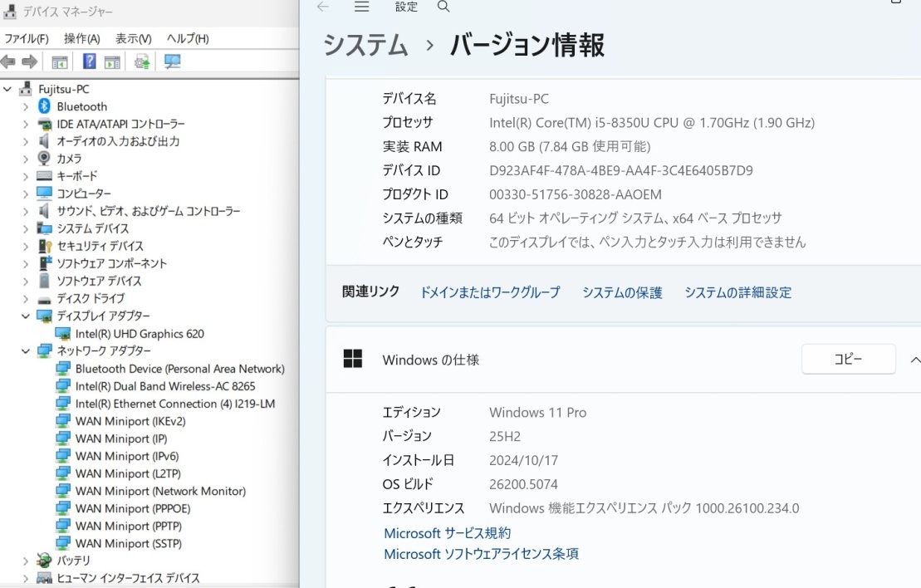Open the blue question mark help icon
This screenshot has width=921, height=588.
tap(89, 61)
